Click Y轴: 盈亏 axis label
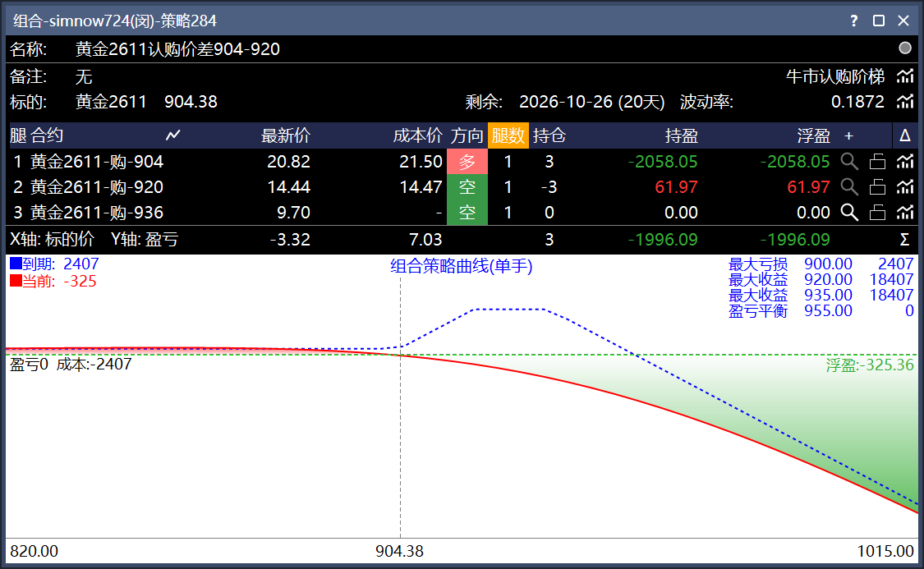This screenshot has width=924, height=569. [x=145, y=239]
